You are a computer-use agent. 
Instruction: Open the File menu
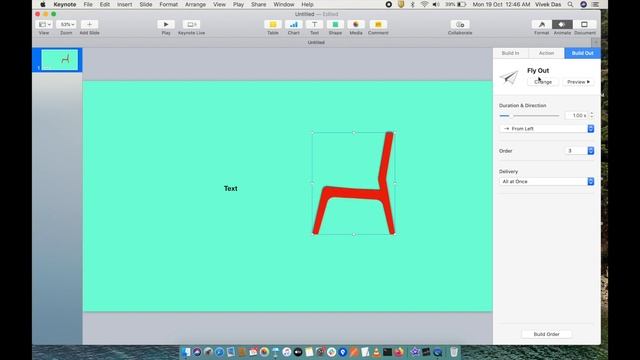pyautogui.click(x=88, y=4)
